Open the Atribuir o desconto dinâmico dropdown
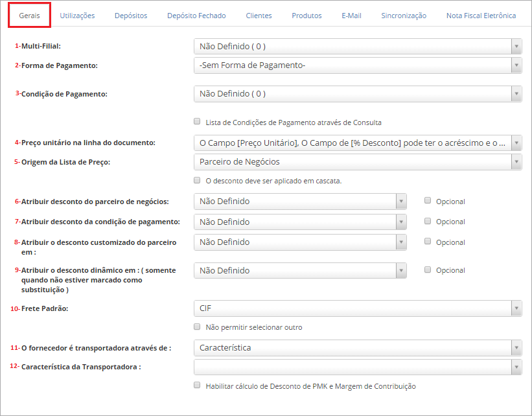This screenshot has height=416, width=532. pyautogui.click(x=300, y=271)
